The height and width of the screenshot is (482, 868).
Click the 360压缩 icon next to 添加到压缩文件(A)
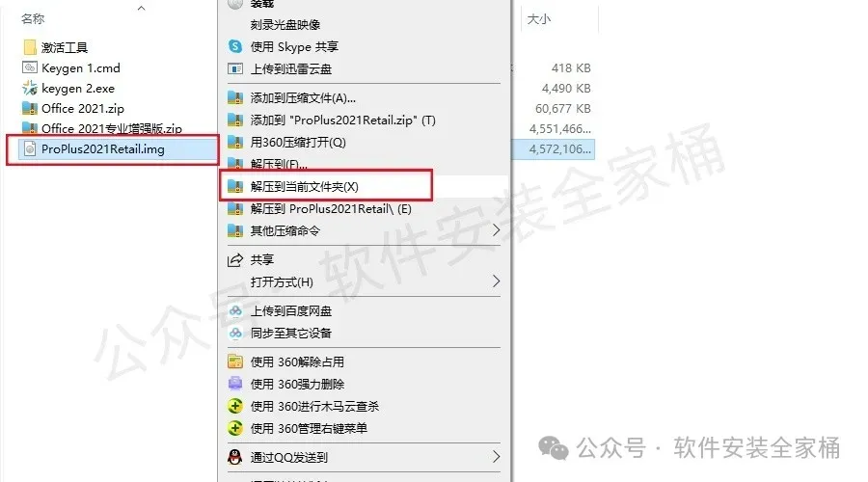pos(235,98)
